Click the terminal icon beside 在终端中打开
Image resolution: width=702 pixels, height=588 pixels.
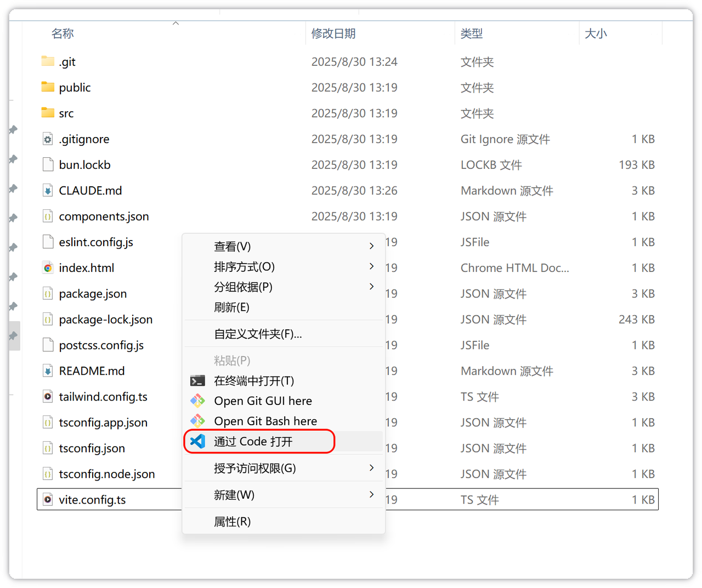tap(197, 381)
